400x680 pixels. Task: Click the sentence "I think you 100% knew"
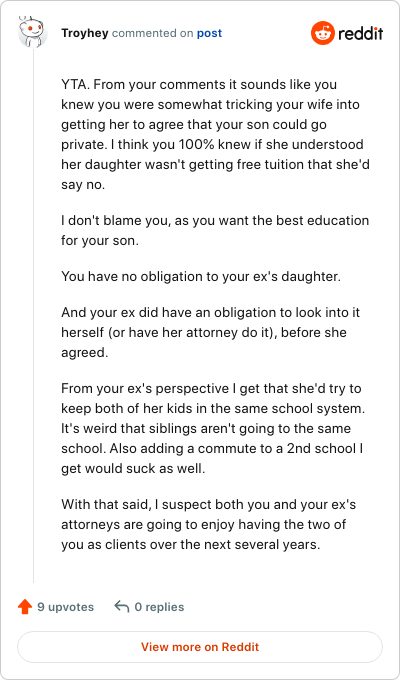215,164
